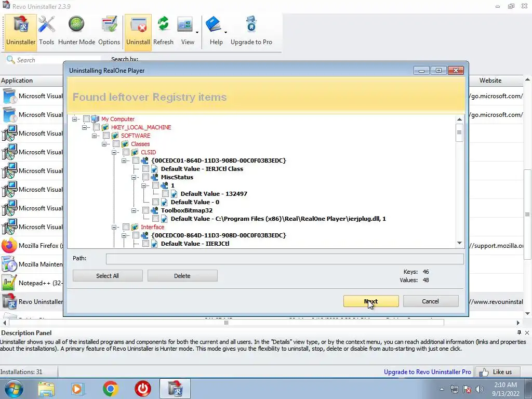Image resolution: width=532 pixels, height=399 pixels.
Task: Click the Like us thumbs-up icon
Action: pos(484,372)
